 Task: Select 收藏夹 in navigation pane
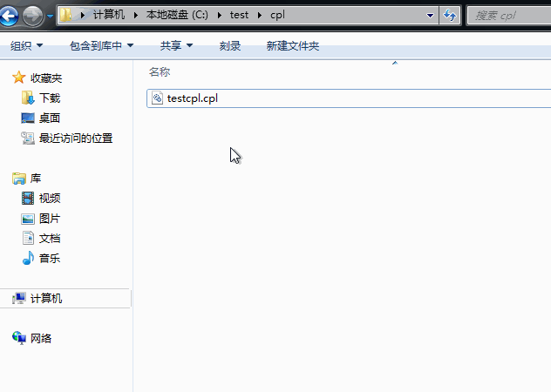click(x=46, y=78)
